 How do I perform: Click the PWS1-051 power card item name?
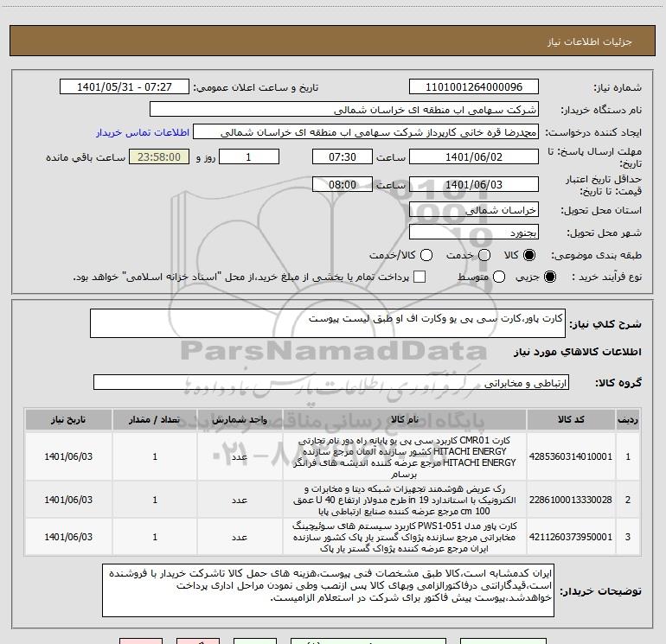tap(405, 537)
